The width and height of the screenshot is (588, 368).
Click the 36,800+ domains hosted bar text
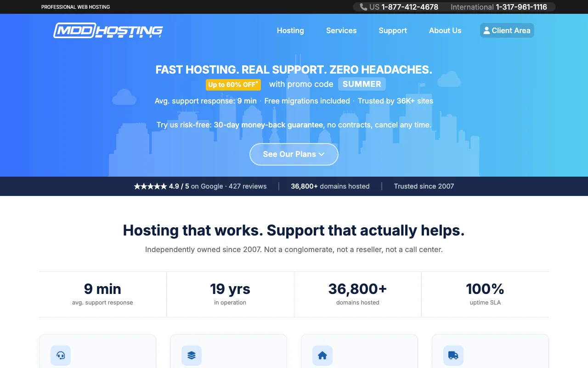(330, 186)
